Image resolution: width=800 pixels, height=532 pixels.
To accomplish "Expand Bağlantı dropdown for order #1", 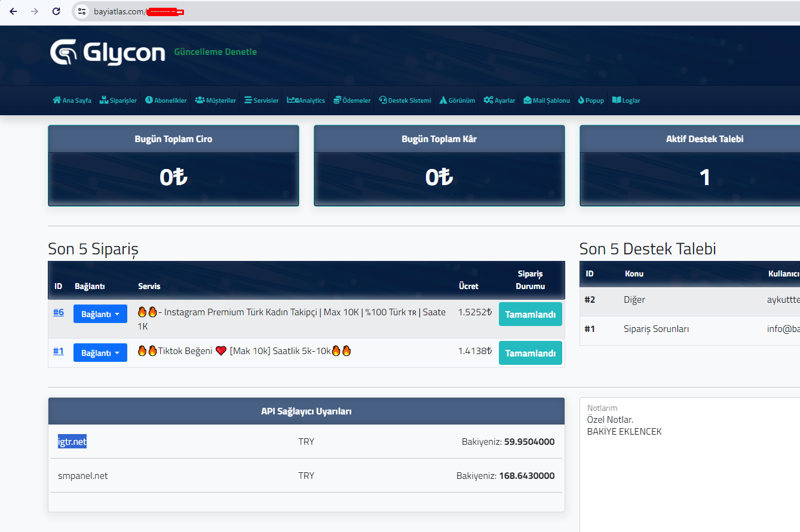I will click(100, 353).
